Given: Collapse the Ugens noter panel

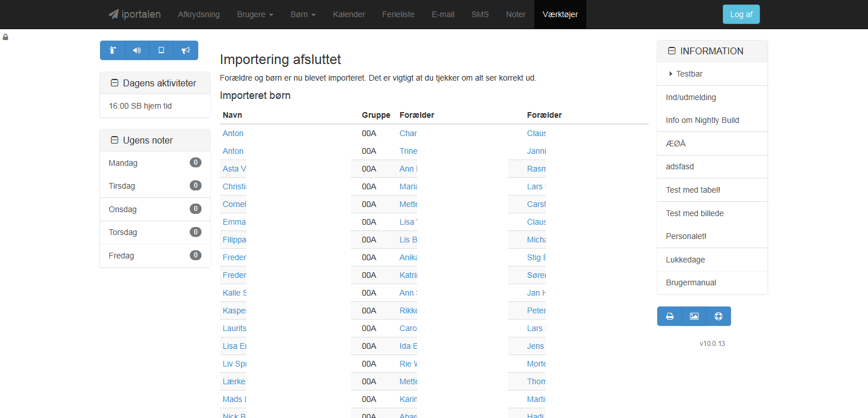Looking at the screenshot, I should coord(114,140).
